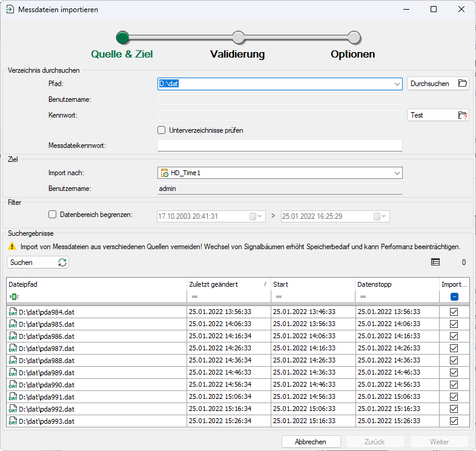Click the list view icon above results
The image size is (476, 451).
coord(435,262)
